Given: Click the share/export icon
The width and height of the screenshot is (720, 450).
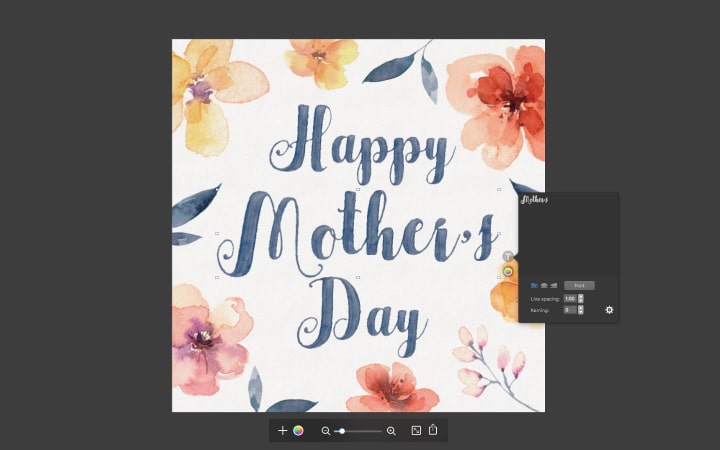Looking at the screenshot, I should pos(433,430).
